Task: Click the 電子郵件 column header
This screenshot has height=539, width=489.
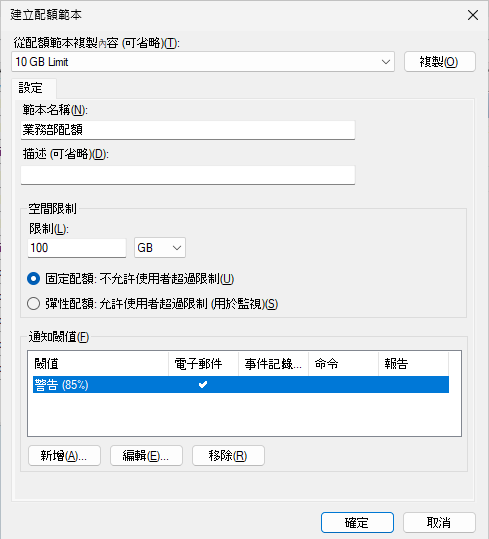Action: coord(203,364)
